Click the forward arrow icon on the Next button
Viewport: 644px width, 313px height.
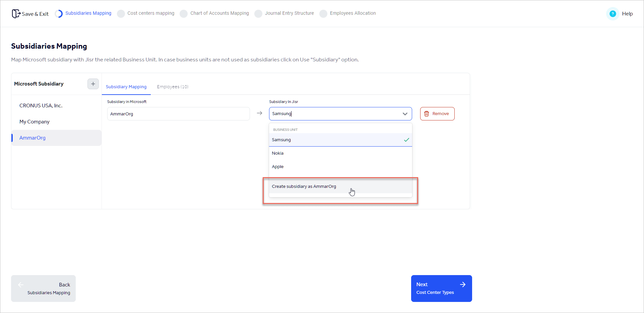coord(463,284)
